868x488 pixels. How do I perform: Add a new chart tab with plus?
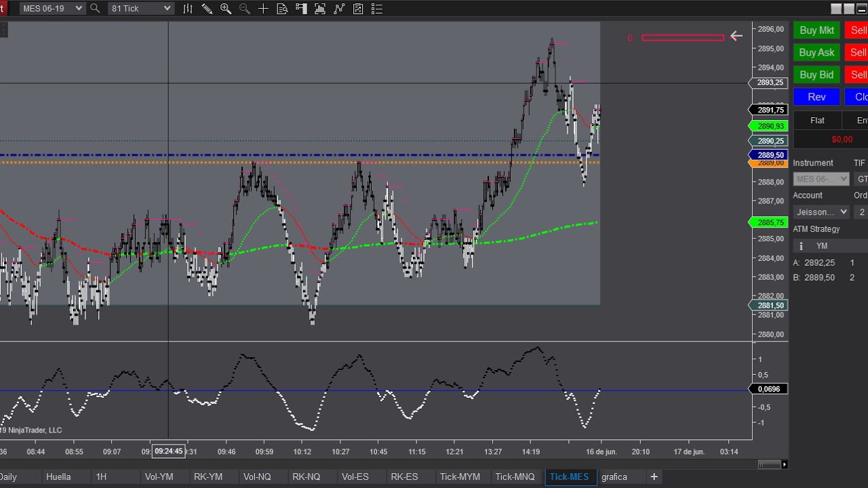coord(654,476)
